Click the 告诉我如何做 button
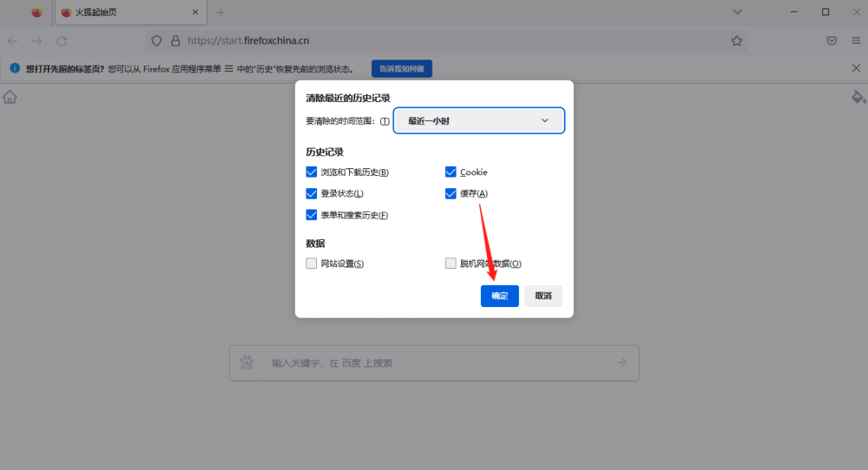The image size is (868, 470). pyautogui.click(x=402, y=69)
